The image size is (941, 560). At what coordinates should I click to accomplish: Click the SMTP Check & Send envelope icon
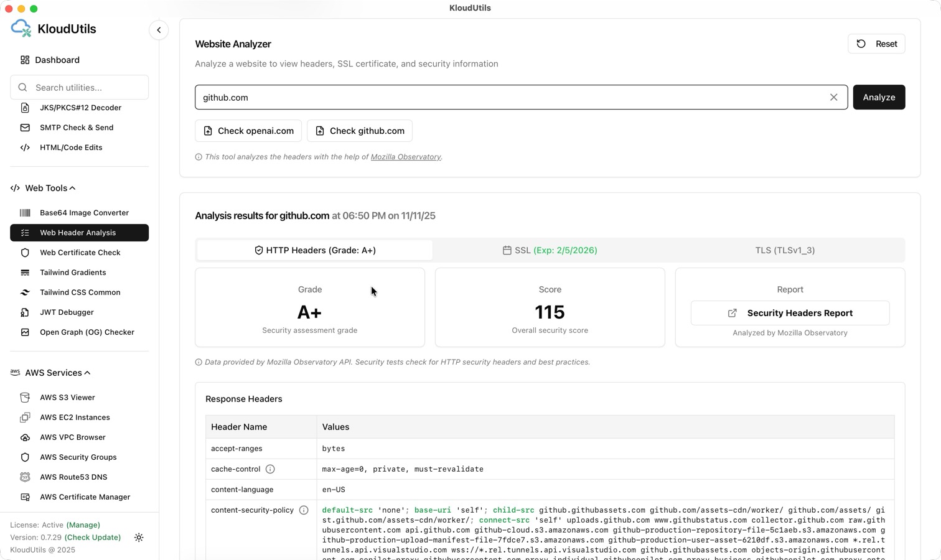pos(25,128)
